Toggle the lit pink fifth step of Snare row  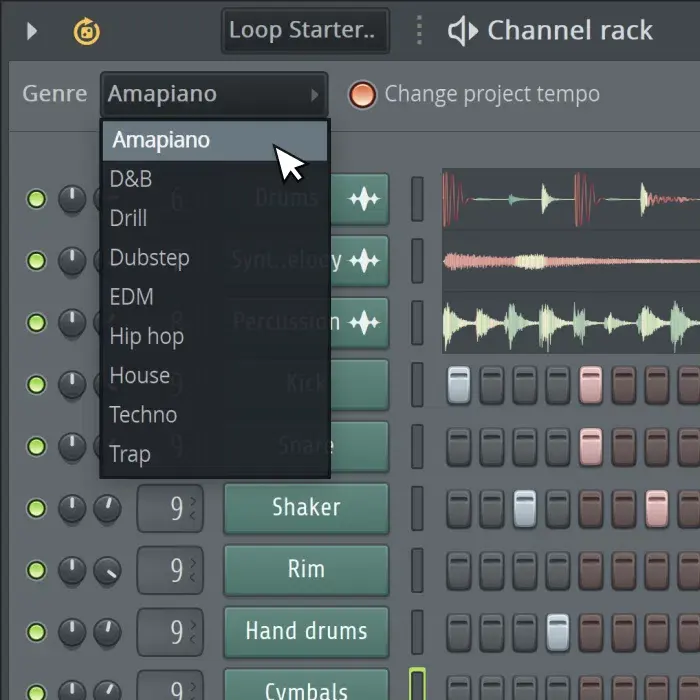pos(591,446)
